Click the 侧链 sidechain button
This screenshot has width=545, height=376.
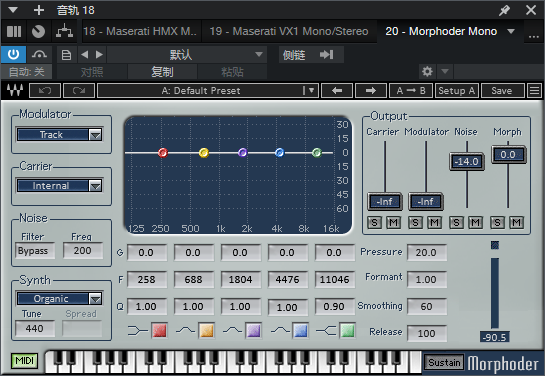[x=294, y=55]
